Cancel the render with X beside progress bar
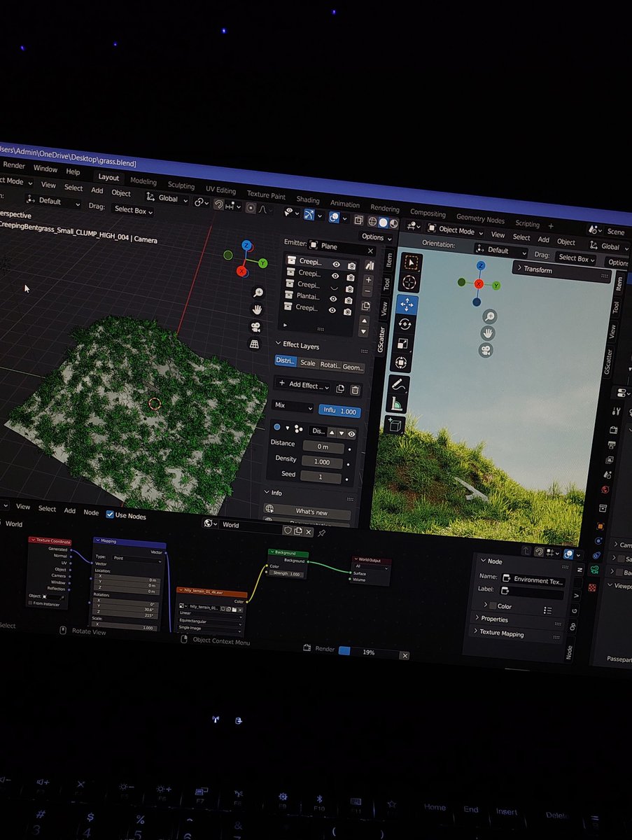The image size is (632, 840). (x=405, y=656)
